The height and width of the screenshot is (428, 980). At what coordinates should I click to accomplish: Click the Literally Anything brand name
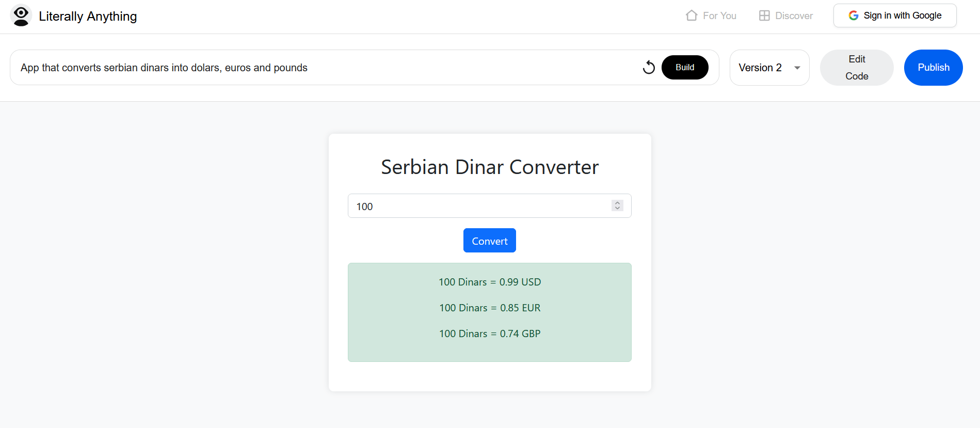click(88, 16)
